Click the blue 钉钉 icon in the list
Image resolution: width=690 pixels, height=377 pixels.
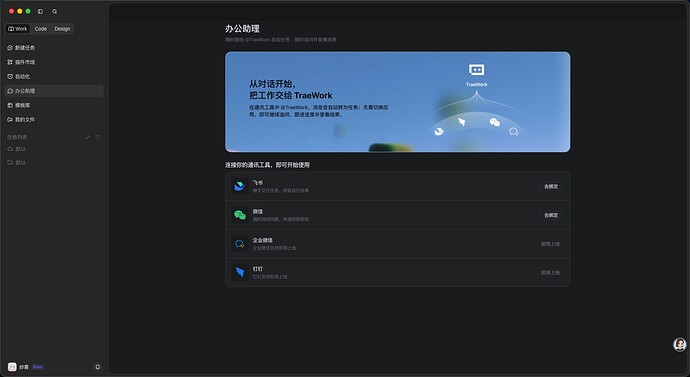[240, 273]
